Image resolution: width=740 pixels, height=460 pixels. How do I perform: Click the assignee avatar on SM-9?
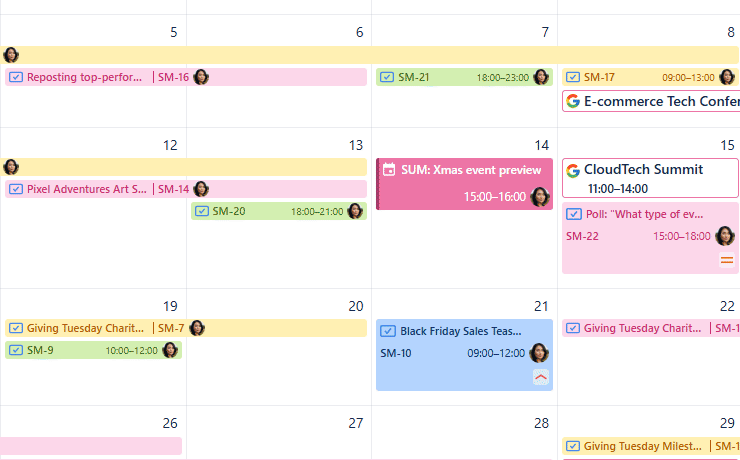click(170, 350)
